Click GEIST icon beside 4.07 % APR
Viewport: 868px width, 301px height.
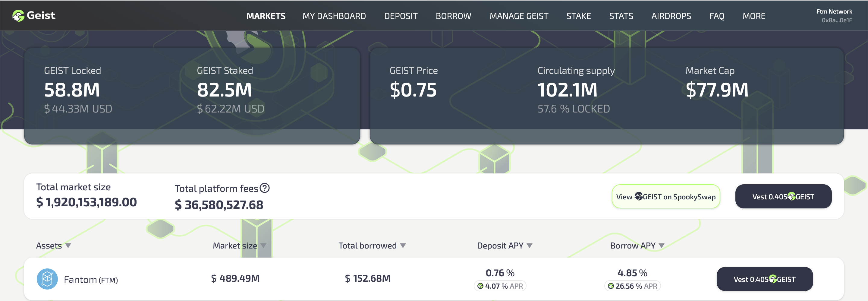tap(480, 286)
